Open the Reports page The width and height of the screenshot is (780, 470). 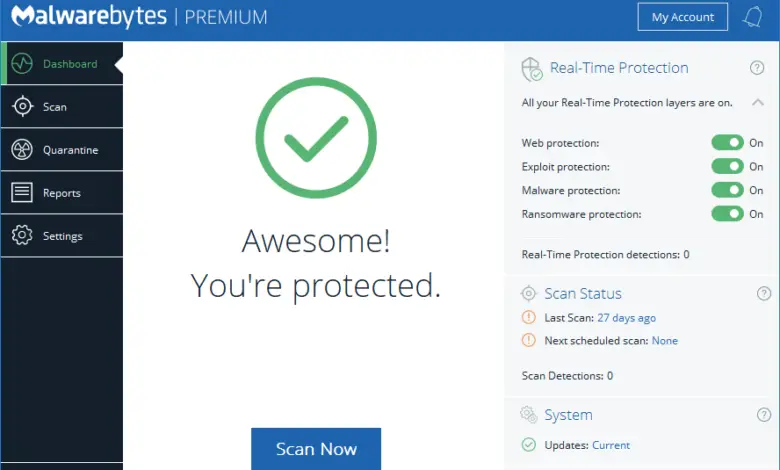(61, 193)
